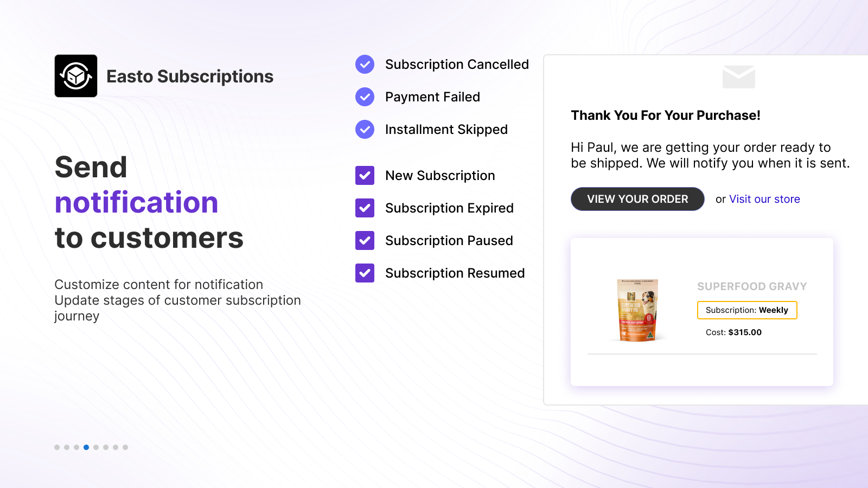This screenshot has height=488, width=868.
Task: Select the active blue carousel dot
Action: pos(86,447)
